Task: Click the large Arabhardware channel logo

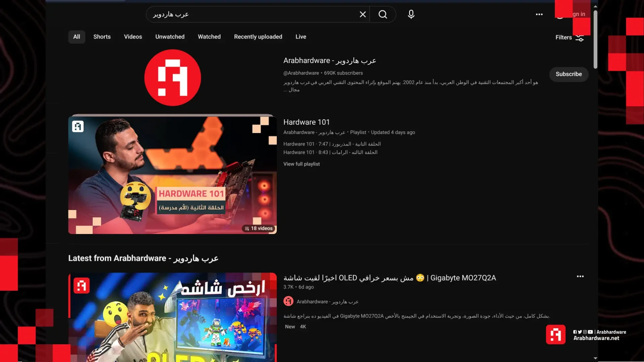Action: point(172,78)
